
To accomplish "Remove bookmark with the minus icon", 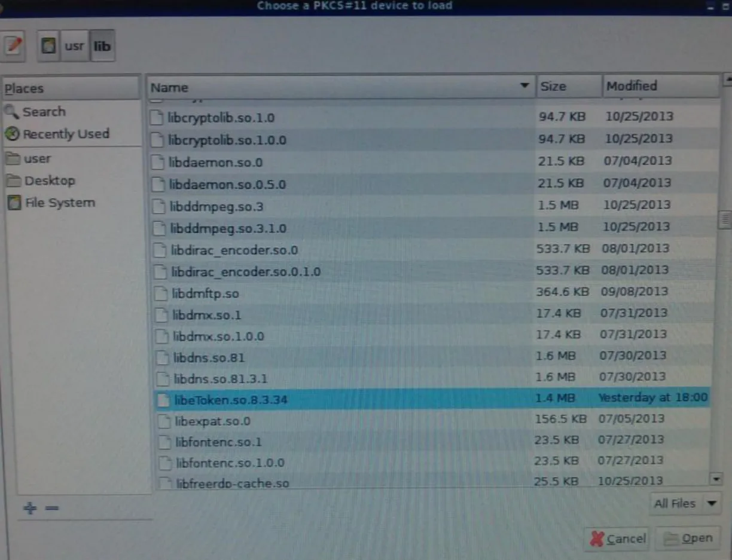I will pos(52,508).
